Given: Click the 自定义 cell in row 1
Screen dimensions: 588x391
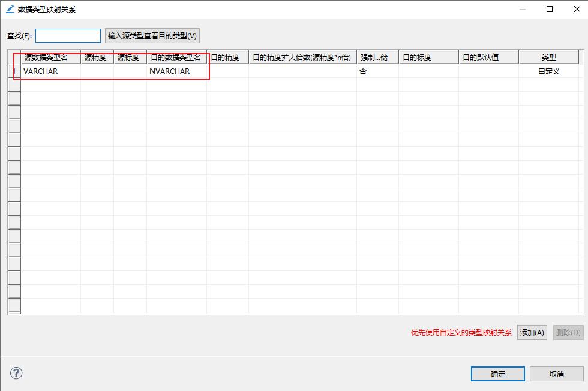Looking at the screenshot, I should pos(548,71).
